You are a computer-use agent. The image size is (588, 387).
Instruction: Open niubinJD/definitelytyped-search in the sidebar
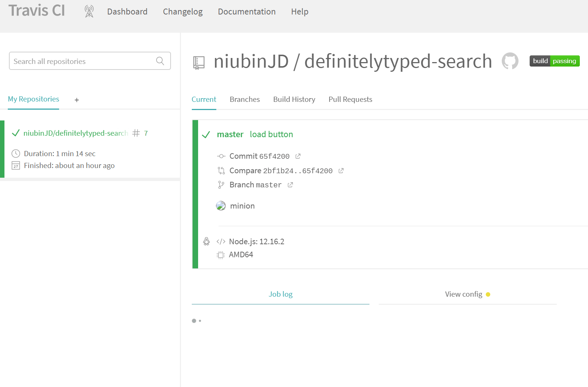tap(75, 133)
